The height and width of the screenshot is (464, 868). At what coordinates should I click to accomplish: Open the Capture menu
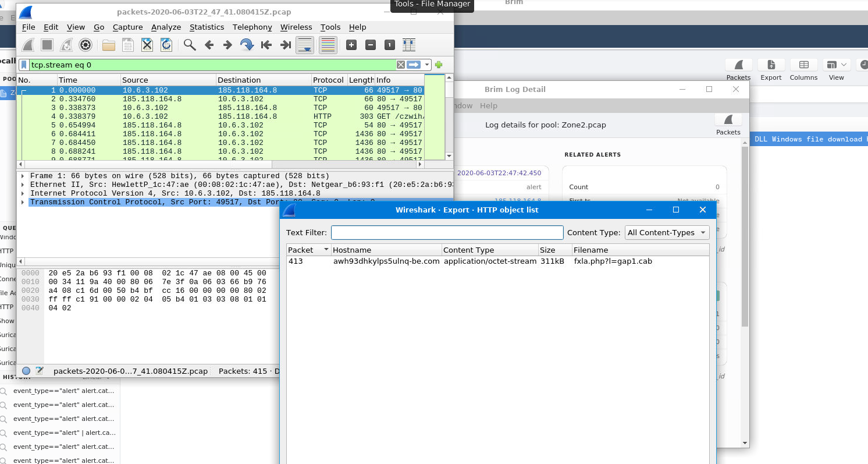[127, 27]
